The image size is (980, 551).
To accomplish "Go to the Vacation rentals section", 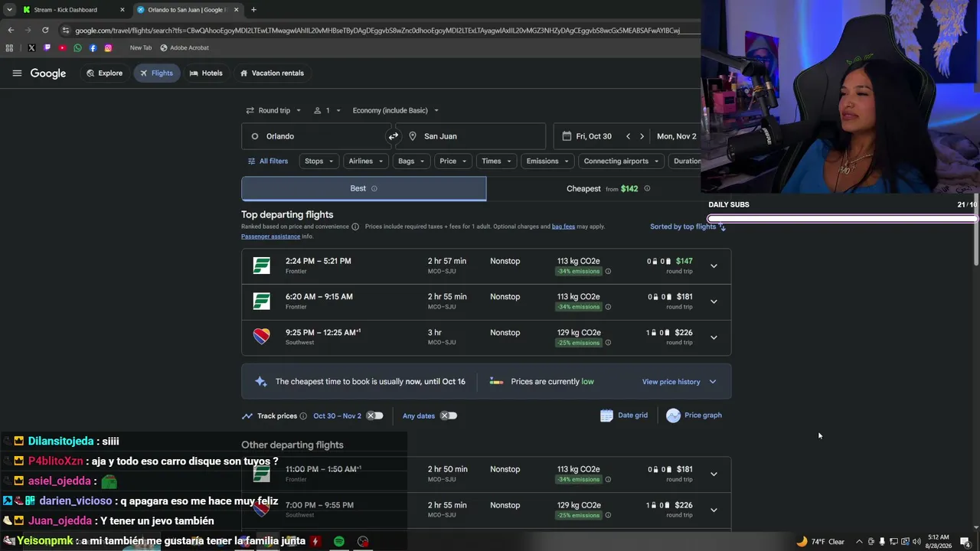I will [x=272, y=73].
